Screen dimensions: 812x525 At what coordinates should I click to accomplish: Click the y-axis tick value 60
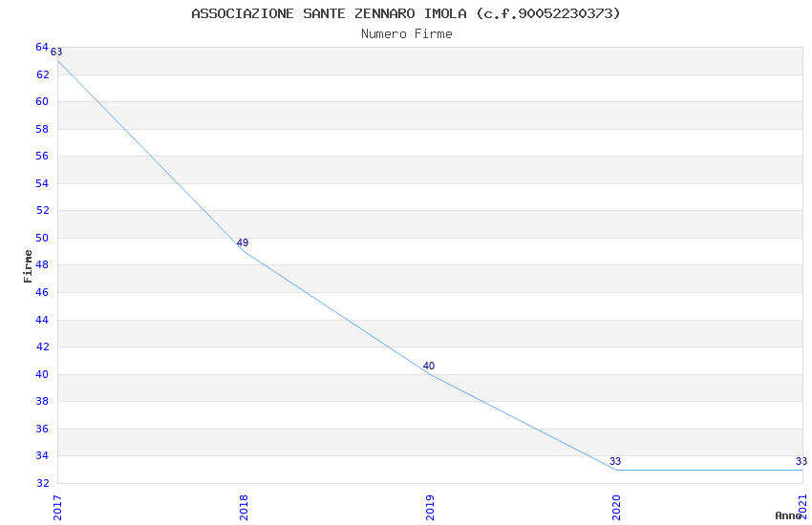point(42,101)
